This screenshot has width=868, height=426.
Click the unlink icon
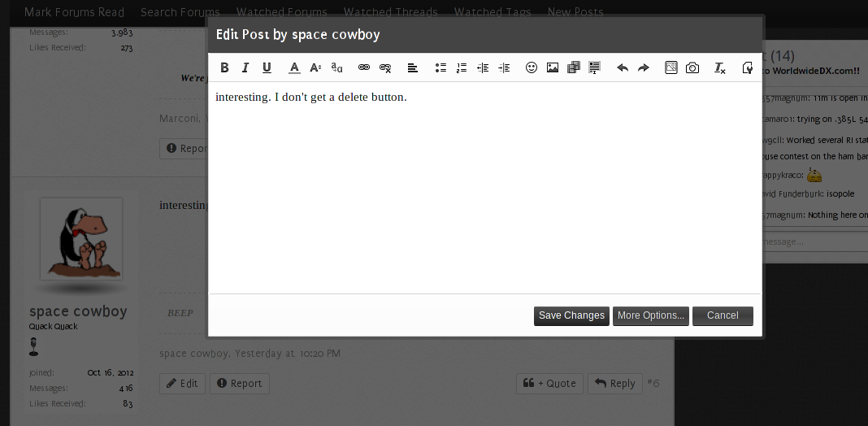385,68
